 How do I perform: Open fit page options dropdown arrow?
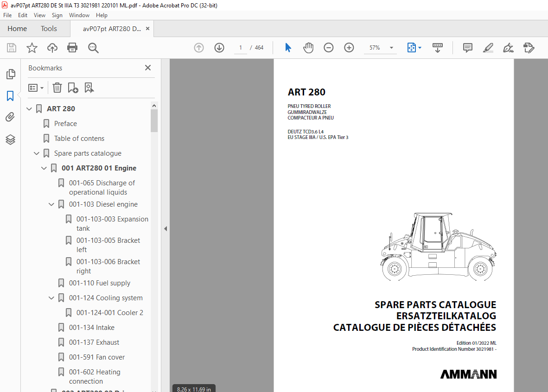pyautogui.click(x=420, y=48)
